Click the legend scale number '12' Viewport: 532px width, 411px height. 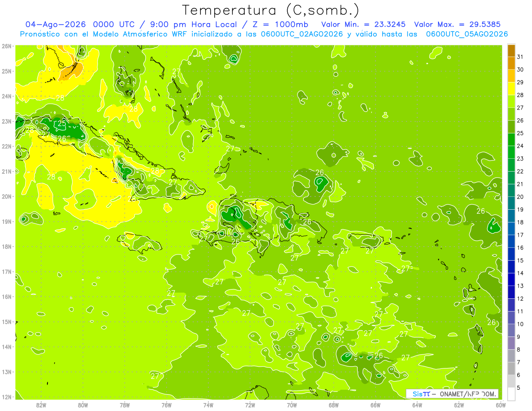click(520, 298)
